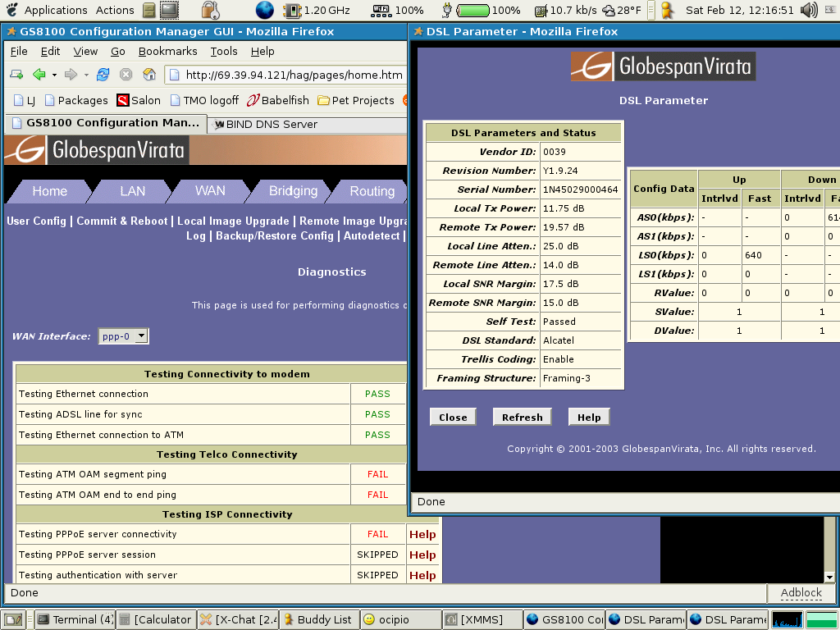
Task: Click the lock screen padlock icon
Action: pyautogui.click(x=210, y=11)
